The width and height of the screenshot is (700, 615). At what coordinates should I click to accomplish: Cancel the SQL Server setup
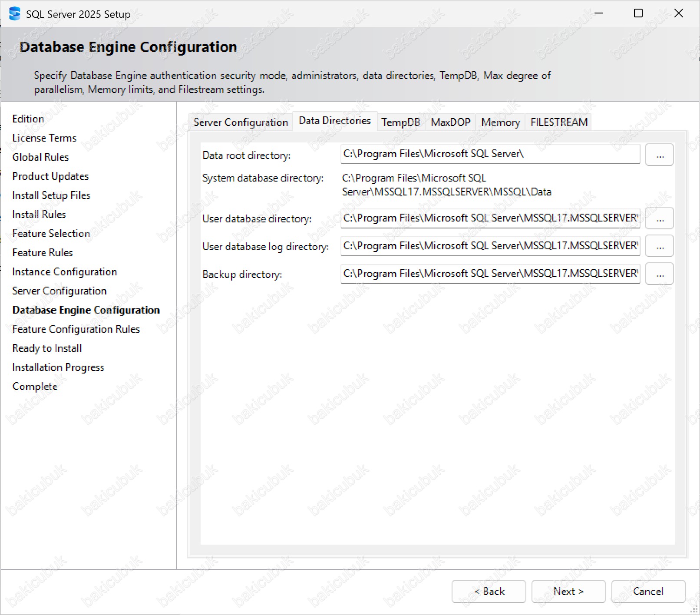click(648, 592)
